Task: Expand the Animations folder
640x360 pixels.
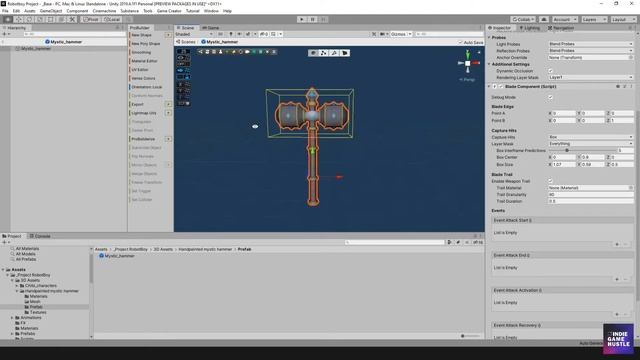Action: tap(12, 318)
